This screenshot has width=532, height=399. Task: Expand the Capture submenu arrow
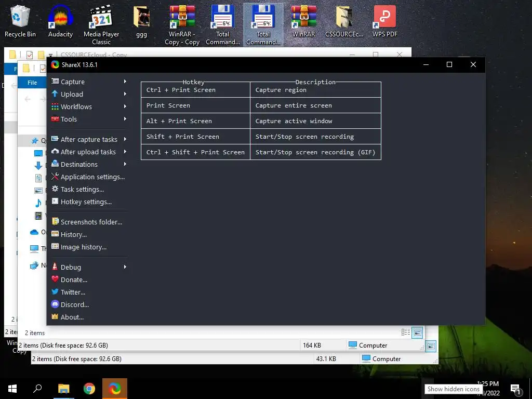point(125,82)
